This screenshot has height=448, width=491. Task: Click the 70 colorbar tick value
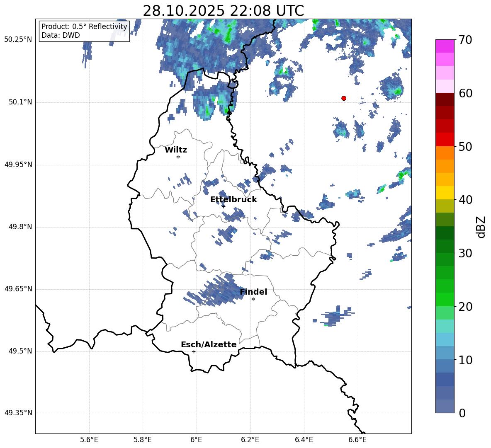pos(465,40)
